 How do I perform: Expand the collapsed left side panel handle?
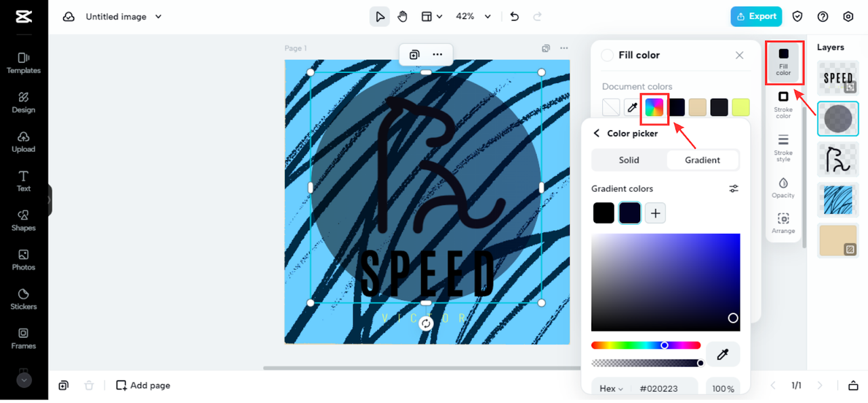pos(50,200)
